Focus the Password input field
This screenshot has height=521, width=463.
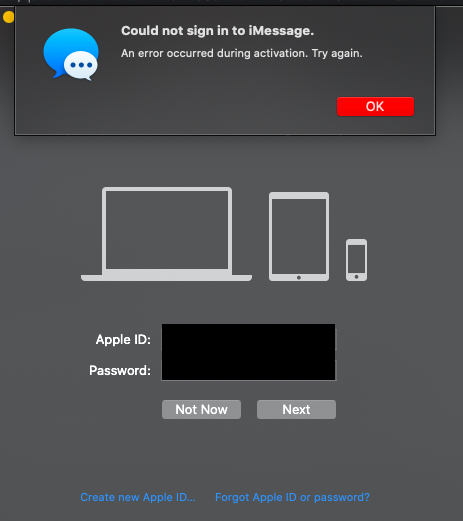(249, 370)
